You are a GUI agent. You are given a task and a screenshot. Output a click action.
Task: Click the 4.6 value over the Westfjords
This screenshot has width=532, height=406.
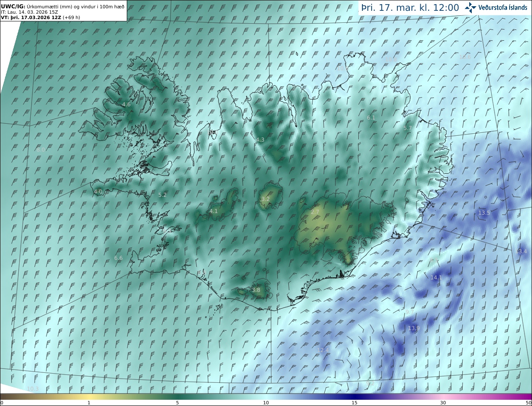(126, 105)
